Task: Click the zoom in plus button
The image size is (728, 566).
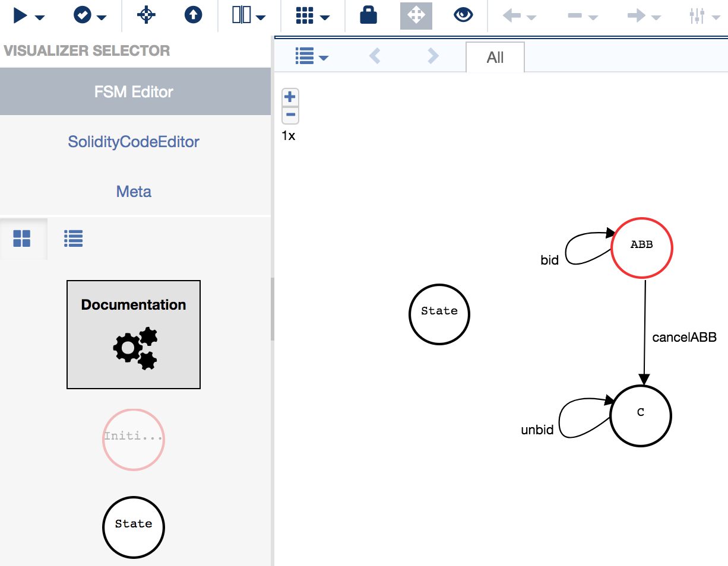Action: (290, 97)
